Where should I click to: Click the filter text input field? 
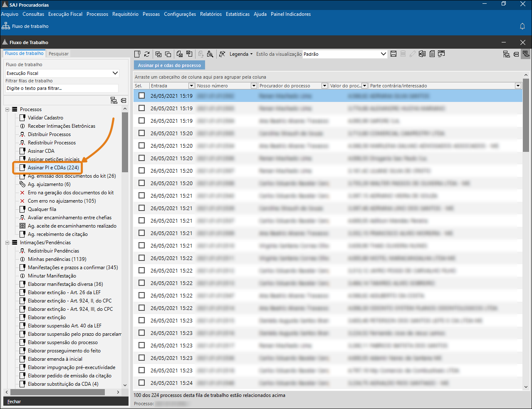(x=62, y=88)
